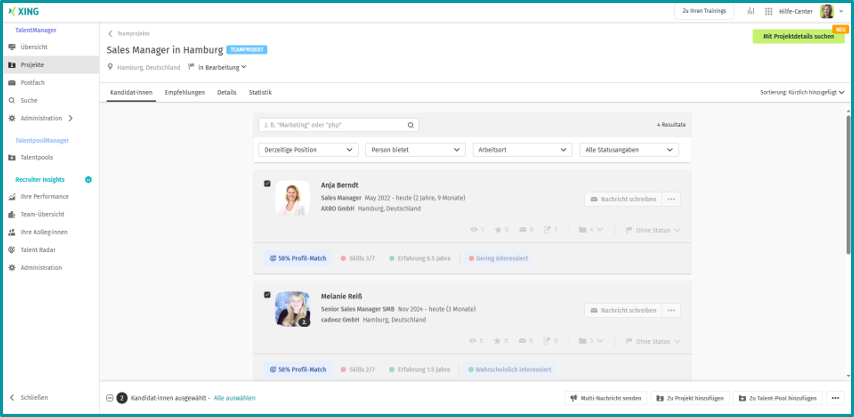Click the Alle auswählen link
Image resolution: width=854 pixels, height=417 pixels.
pos(235,398)
